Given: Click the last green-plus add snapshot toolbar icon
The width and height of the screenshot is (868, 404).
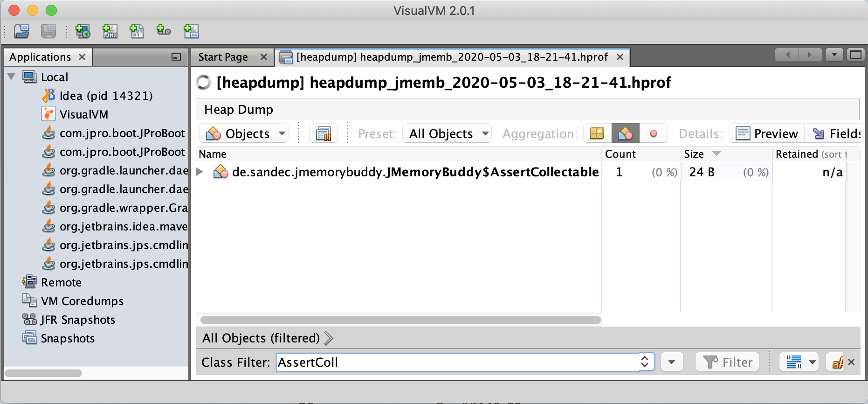Looking at the screenshot, I should (191, 31).
